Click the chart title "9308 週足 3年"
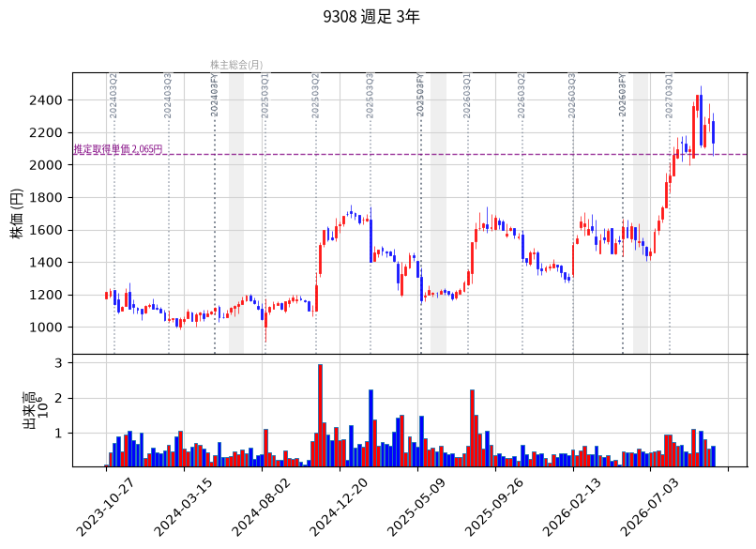The height and width of the screenshot is (549, 756). pos(371,17)
